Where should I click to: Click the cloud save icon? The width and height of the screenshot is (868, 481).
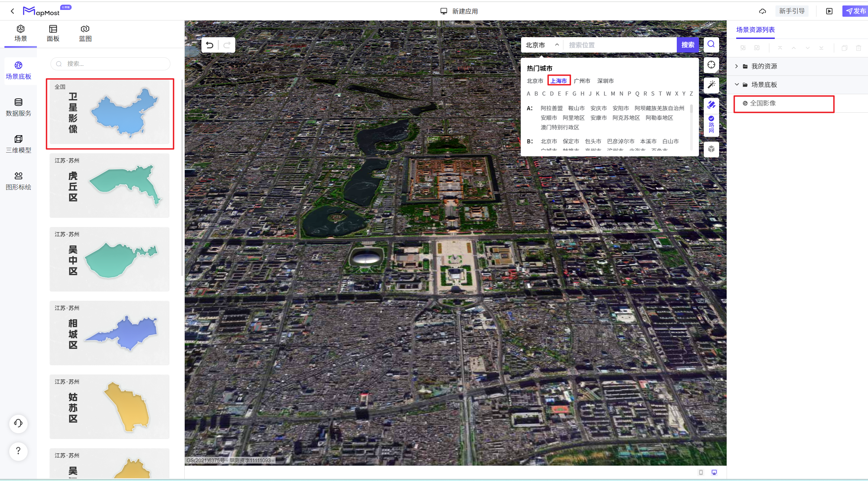tap(762, 11)
